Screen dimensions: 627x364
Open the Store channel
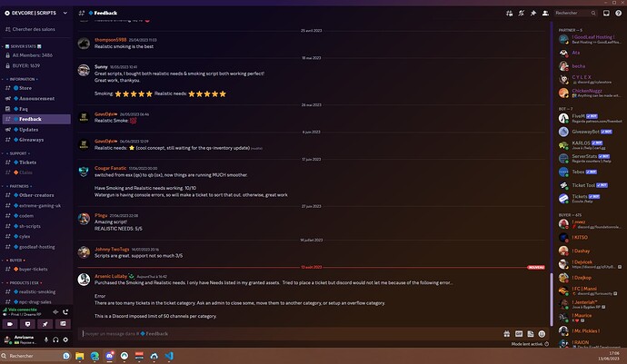[36, 88]
